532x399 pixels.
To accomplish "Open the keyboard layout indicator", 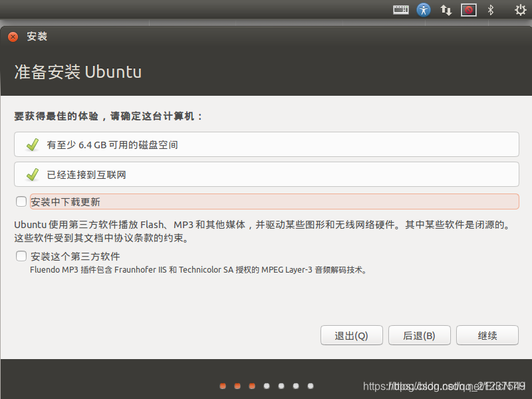I will (401, 10).
